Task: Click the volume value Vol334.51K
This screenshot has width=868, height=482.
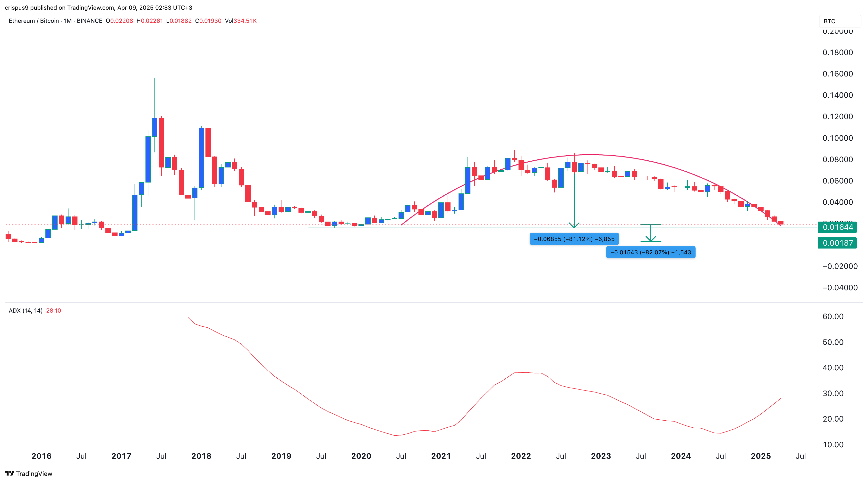Action: (241, 21)
